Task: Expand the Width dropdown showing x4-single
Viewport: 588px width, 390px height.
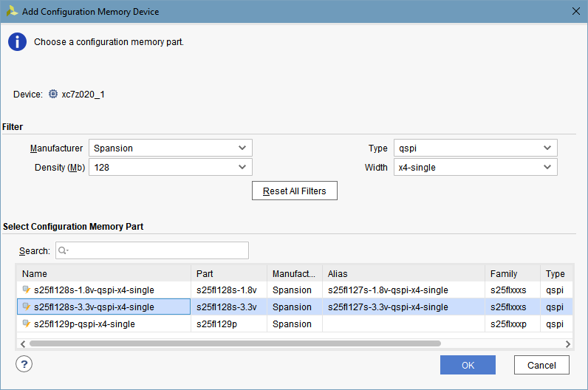Action: point(475,168)
